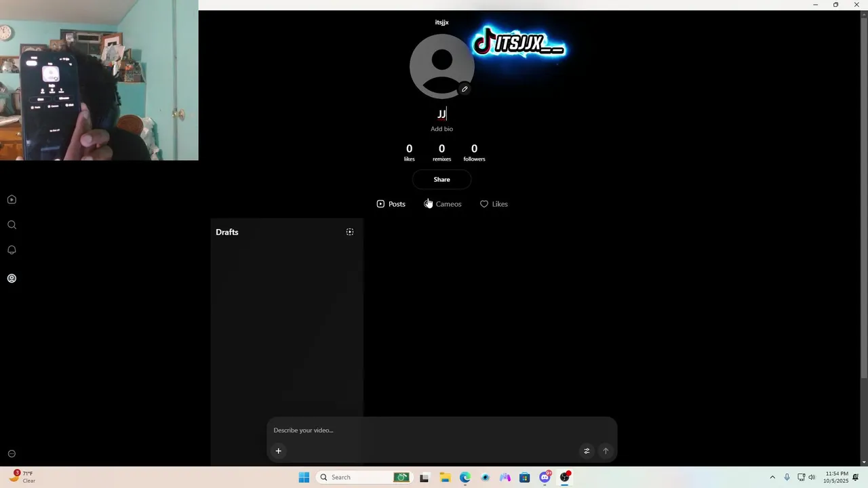Click the Share button
The width and height of the screenshot is (868, 488).
coord(441,180)
